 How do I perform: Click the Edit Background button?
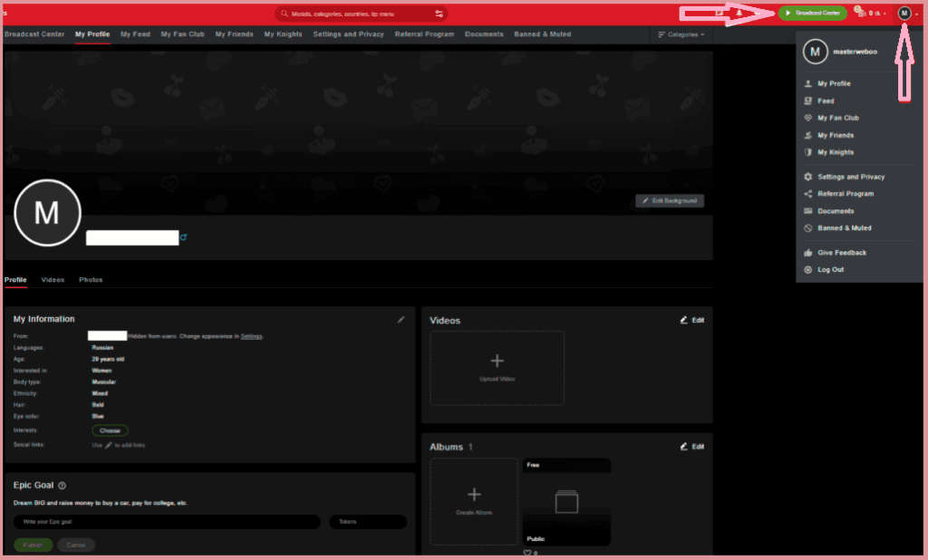[670, 200]
